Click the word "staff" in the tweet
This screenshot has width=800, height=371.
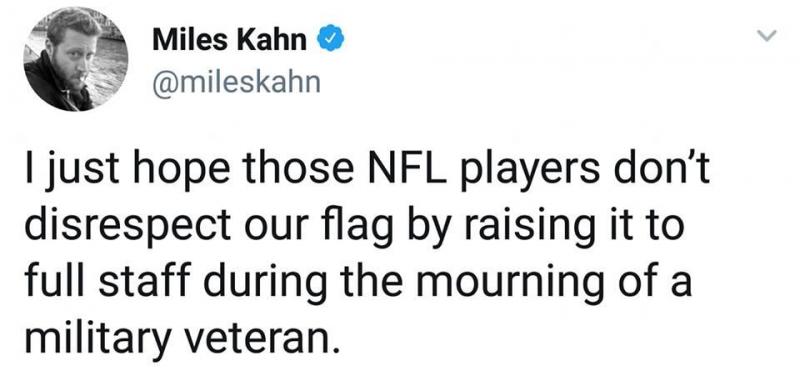click(x=137, y=281)
